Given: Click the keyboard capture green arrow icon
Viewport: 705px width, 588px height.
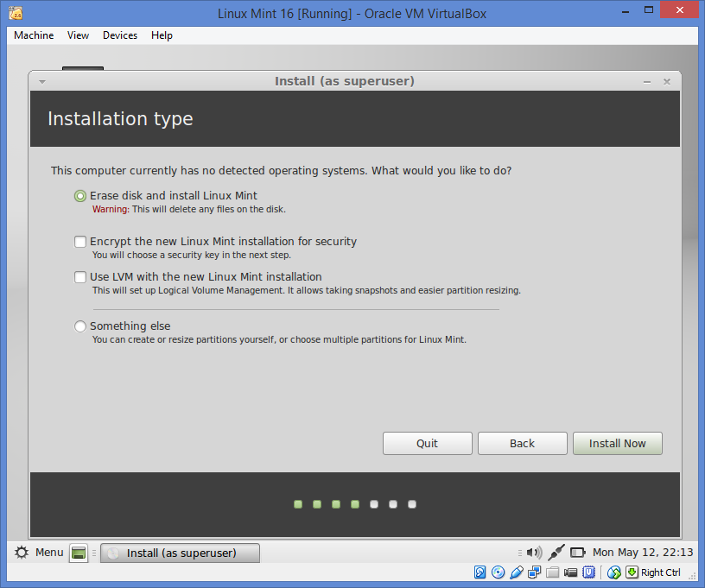Looking at the screenshot, I should 632,572.
